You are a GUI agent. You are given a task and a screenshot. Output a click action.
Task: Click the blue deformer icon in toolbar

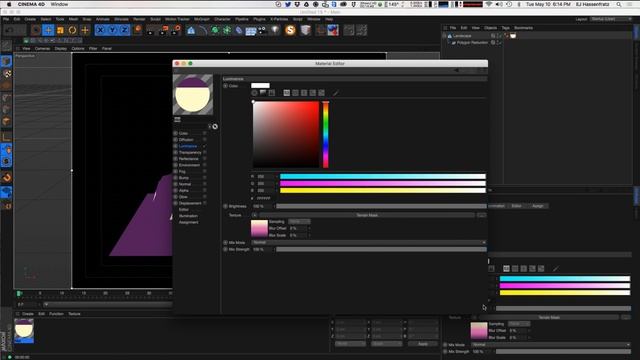tap(239, 30)
